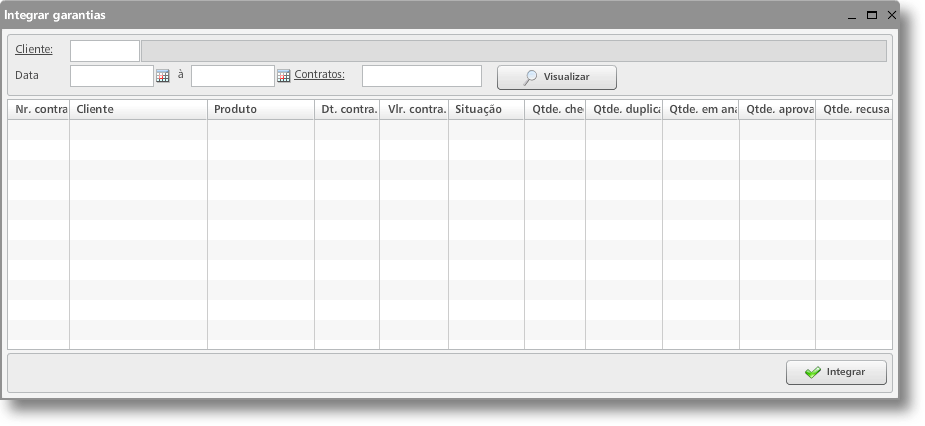Image resolution: width=925 pixels, height=426 pixels.
Task: Click the Integrar button
Action: pos(836,372)
